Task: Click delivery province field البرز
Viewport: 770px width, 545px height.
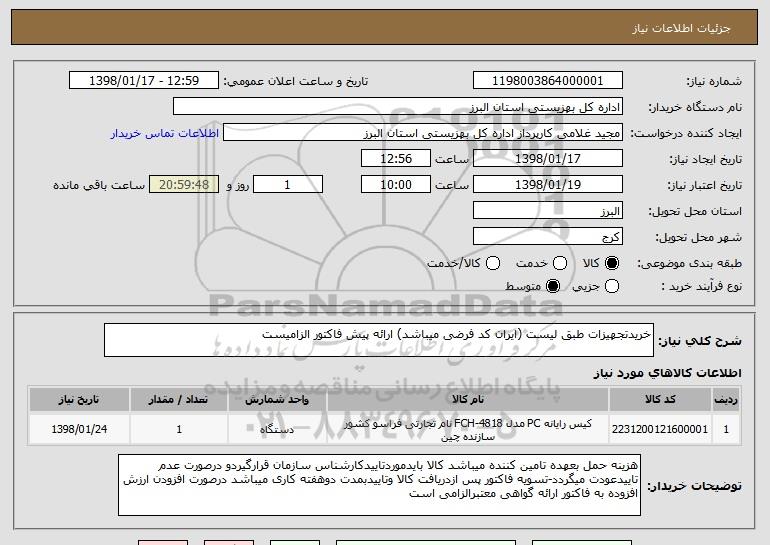Action: pos(548,211)
